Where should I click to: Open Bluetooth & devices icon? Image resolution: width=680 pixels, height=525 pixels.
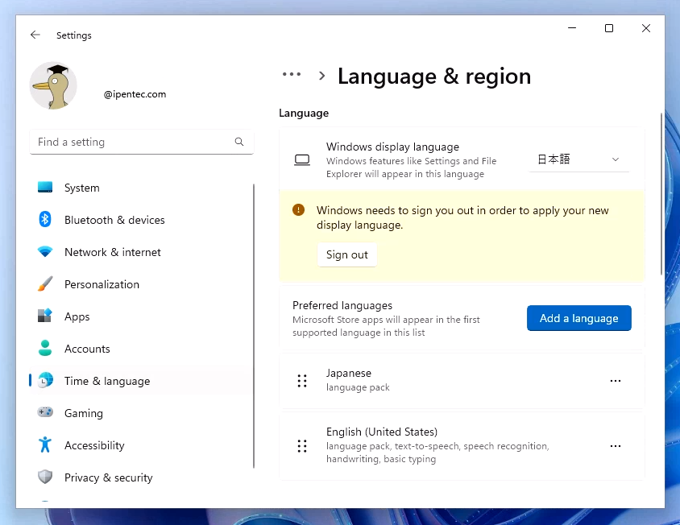tap(45, 219)
